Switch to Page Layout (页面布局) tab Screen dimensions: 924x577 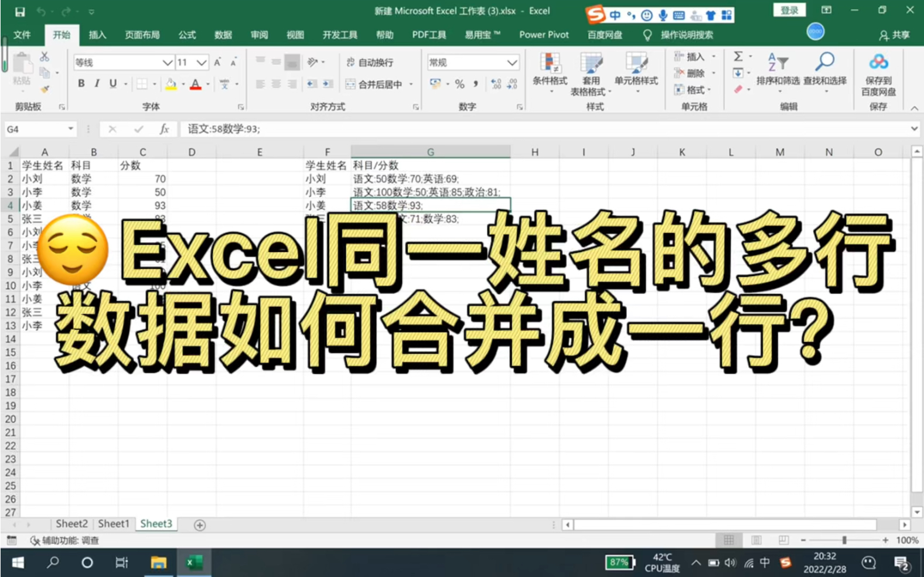[x=142, y=35]
